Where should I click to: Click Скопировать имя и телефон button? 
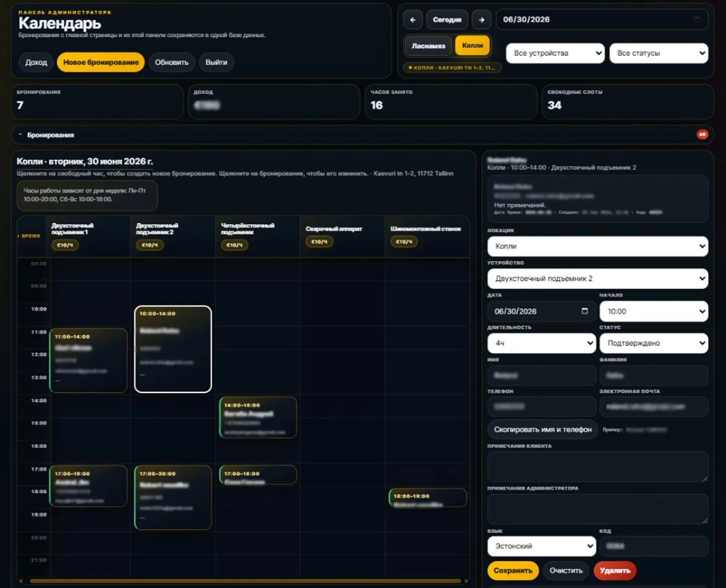pos(542,430)
